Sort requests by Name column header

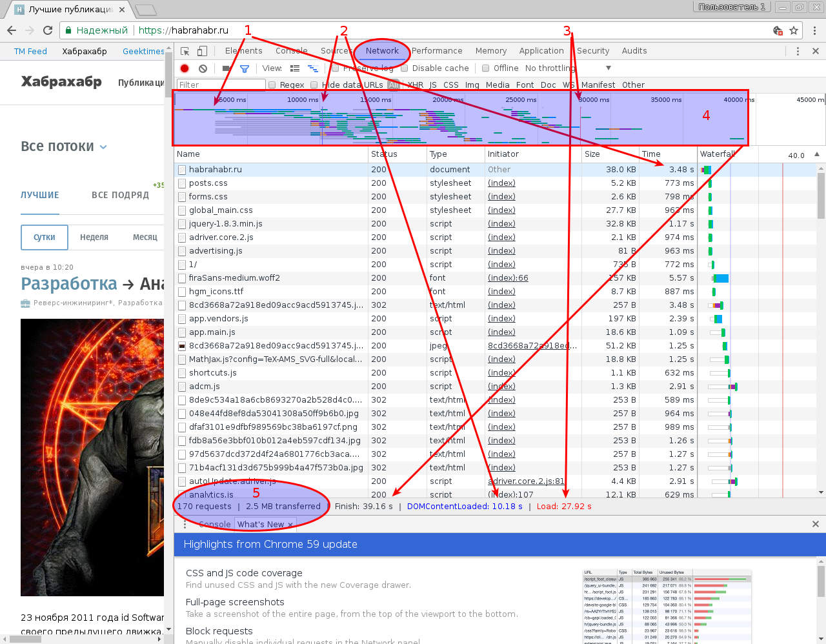271,154
